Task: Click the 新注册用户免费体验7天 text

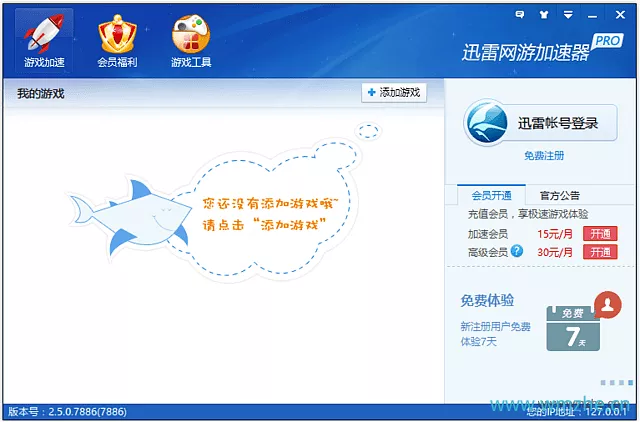Action: point(495,334)
